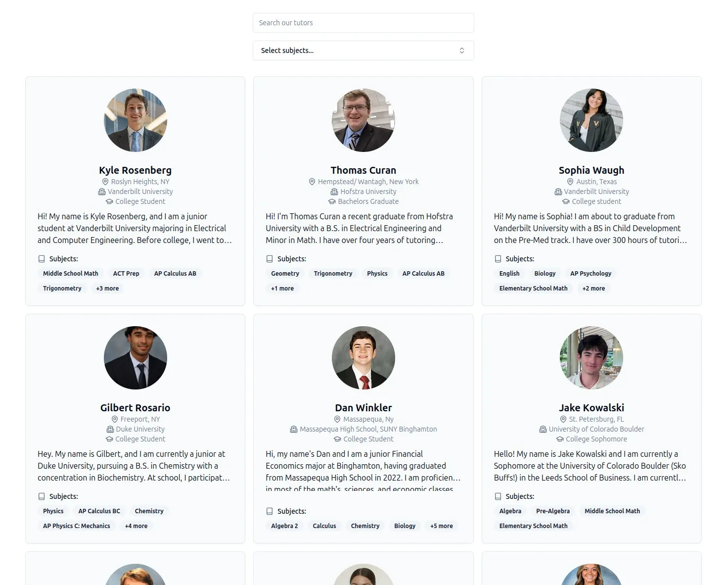The image size is (728, 585).
Task: Open Thomas Curan's profile name link
Action: [x=364, y=170]
